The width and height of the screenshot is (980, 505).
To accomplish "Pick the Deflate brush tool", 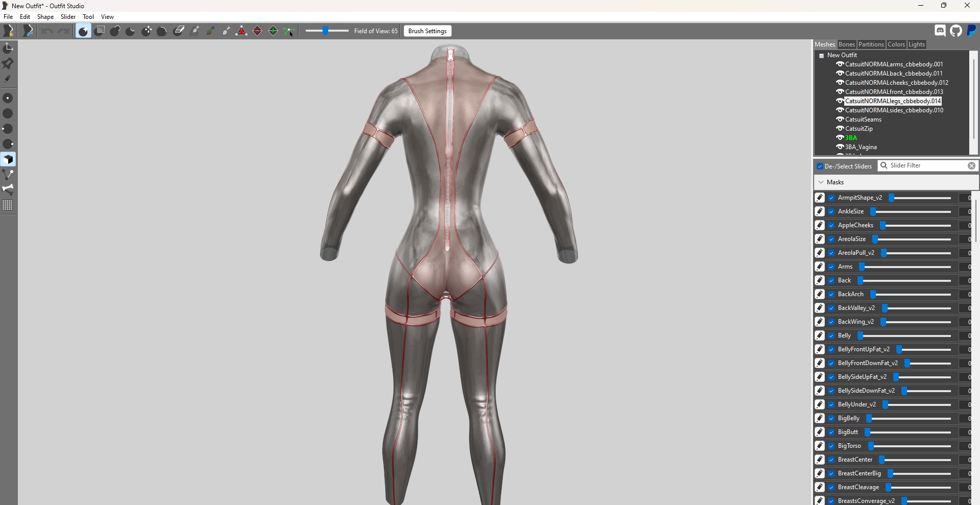I will pos(130,31).
